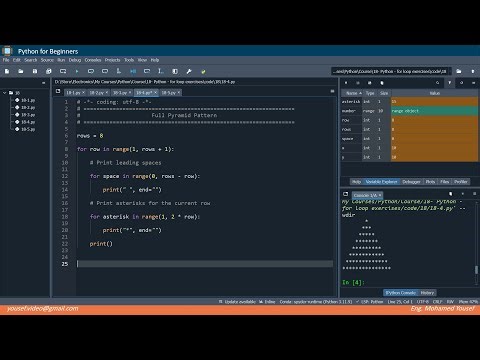480x360 pixels.
Task: Collapse the 18 project folder
Action: (5, 93)
